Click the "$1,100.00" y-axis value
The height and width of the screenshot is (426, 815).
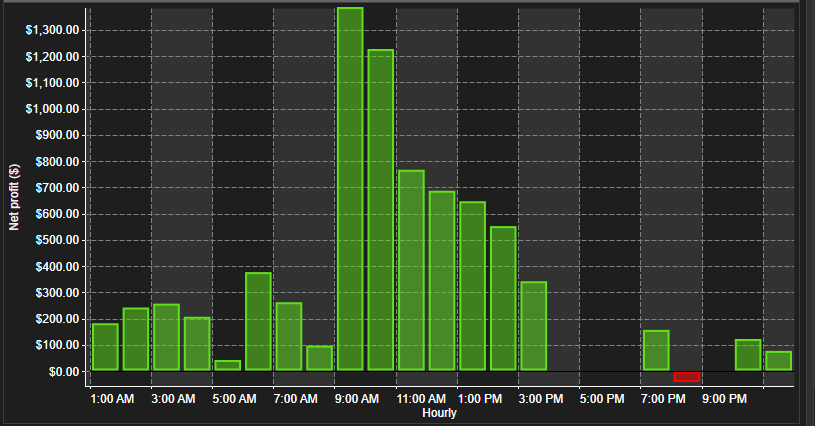(x=52, y=83)
